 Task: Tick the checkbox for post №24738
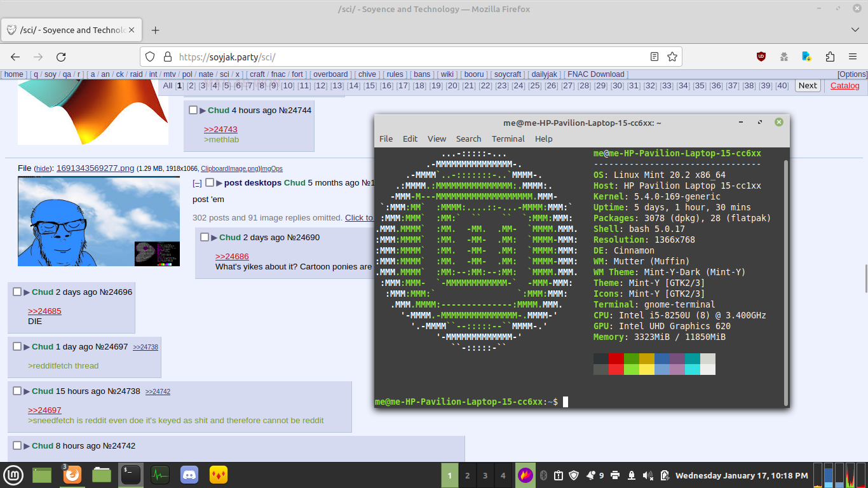click(17, 391)
